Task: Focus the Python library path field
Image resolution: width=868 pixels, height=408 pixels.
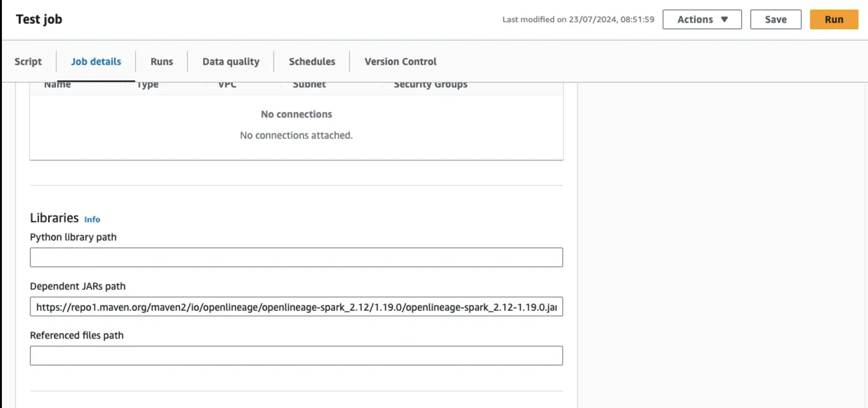Action: [x=296, y=257]
